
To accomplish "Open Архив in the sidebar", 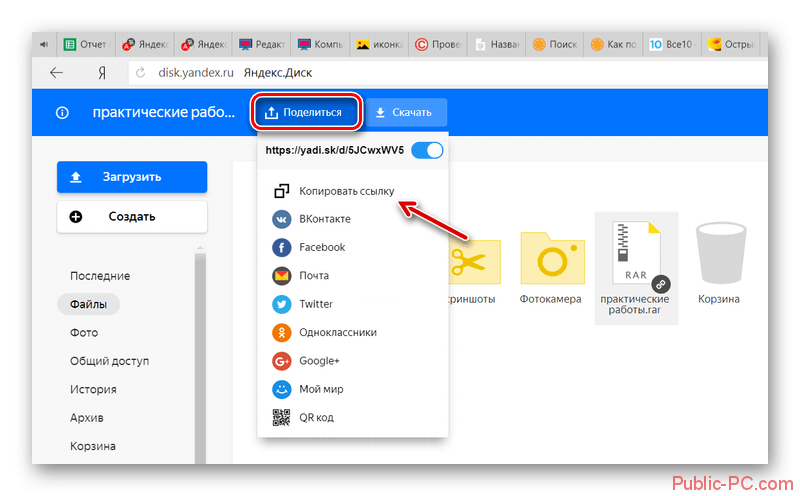I will pyautogui.click(x=86, y=418).
